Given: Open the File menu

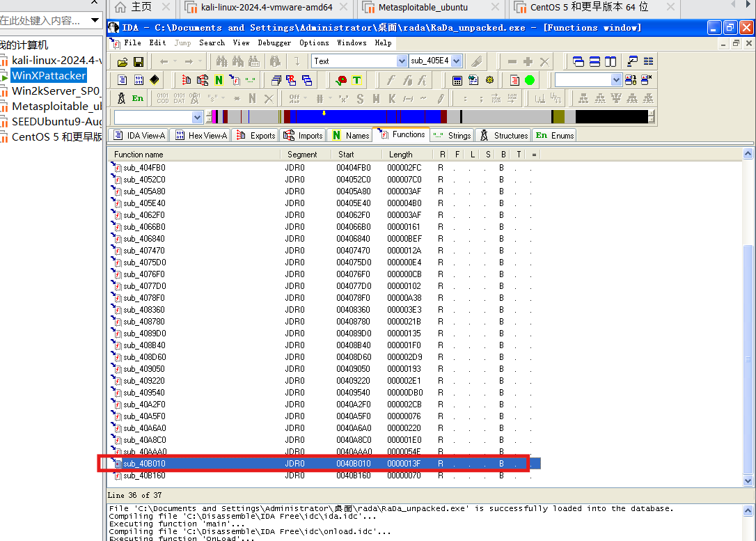Looking at the screenshot, I should (x=132, y=43).
